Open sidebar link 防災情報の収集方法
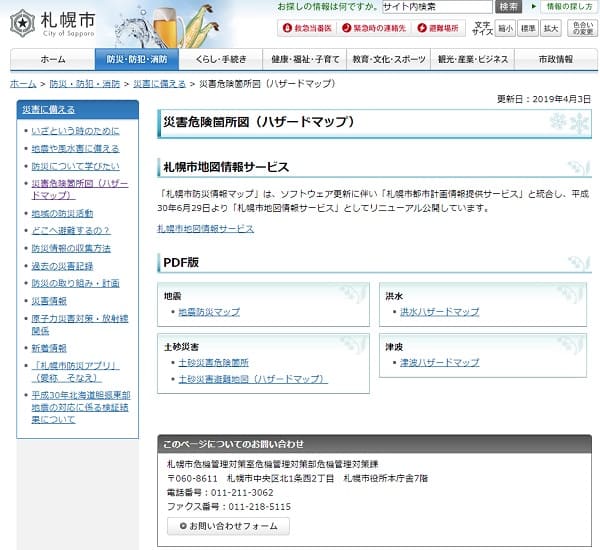Image resolution: width=600 pixels, height=550 pixels. (71, 248)
